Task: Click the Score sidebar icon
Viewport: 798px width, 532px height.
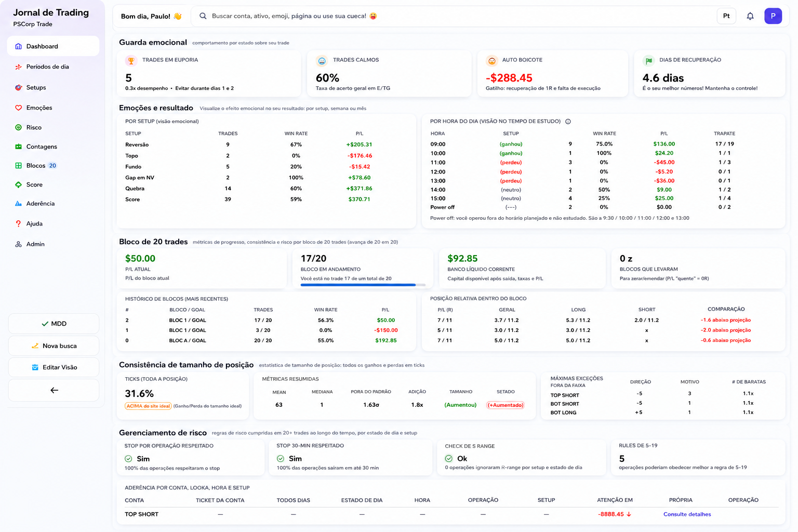Action: 19,184
